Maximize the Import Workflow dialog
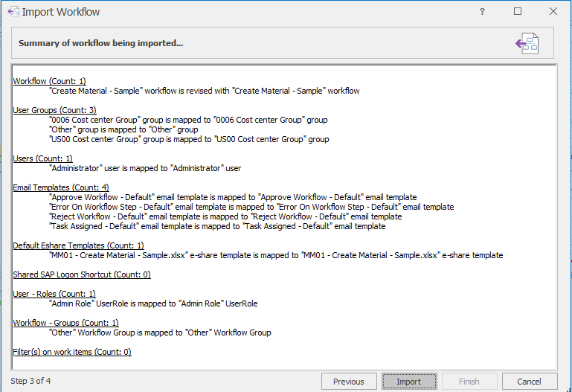Viewport: 572px width, 392px height. [518, 12]
